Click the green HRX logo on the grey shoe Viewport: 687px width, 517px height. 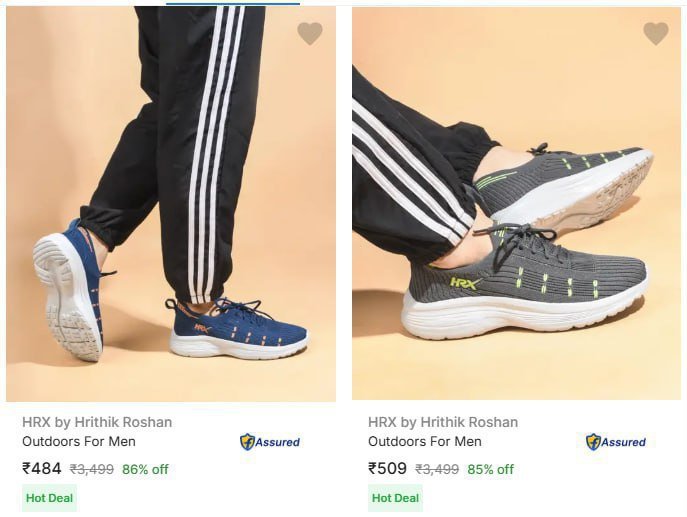pos(464,283)
